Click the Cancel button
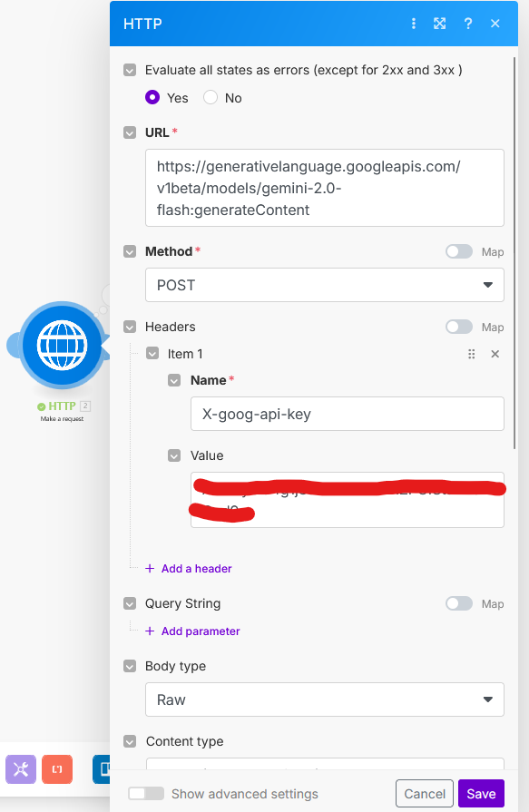The height and width of the screenshot is (812, 529). [x=425, y=793]
